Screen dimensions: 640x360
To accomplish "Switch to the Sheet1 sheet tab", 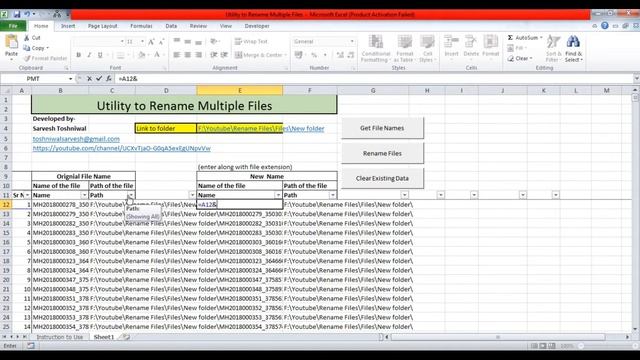I will point(104,337).
